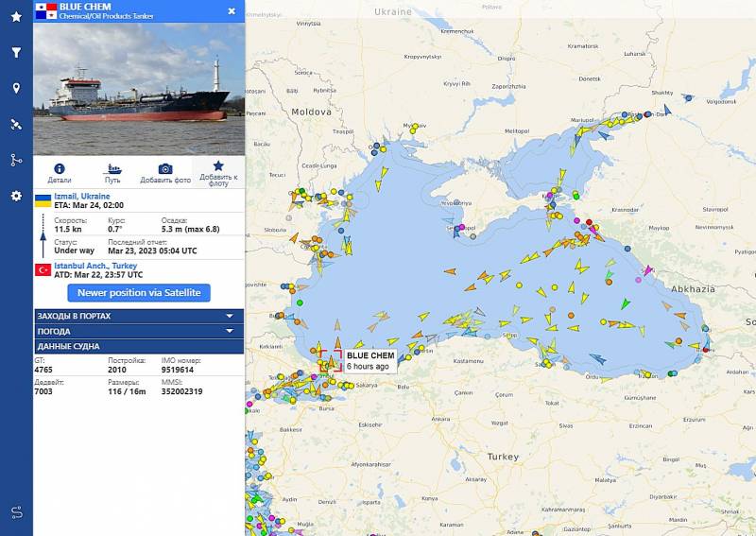Expand ПОГОДА weather section
This screenshot has width=756, height=536.
tap(139, 332)
